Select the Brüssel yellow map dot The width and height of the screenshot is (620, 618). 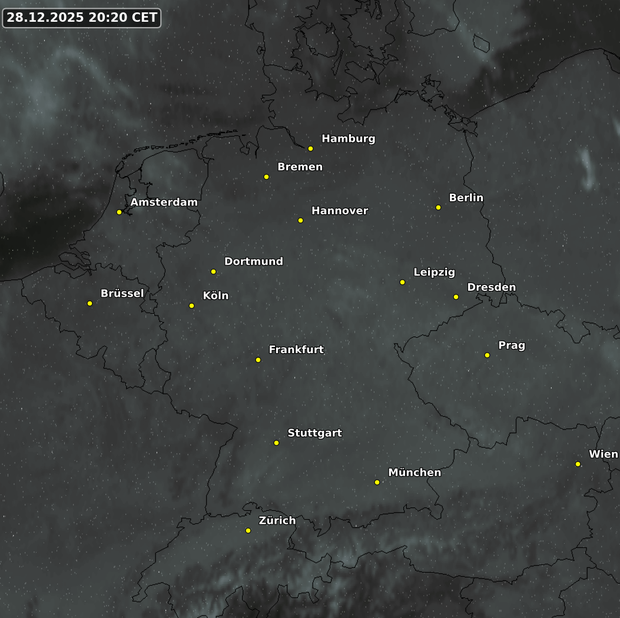(x=90, y=303)
